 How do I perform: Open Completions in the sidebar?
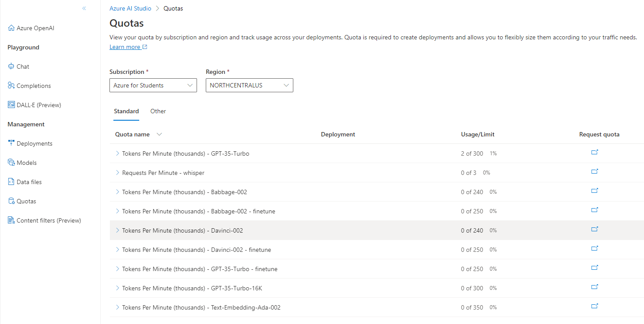[34, 86]
